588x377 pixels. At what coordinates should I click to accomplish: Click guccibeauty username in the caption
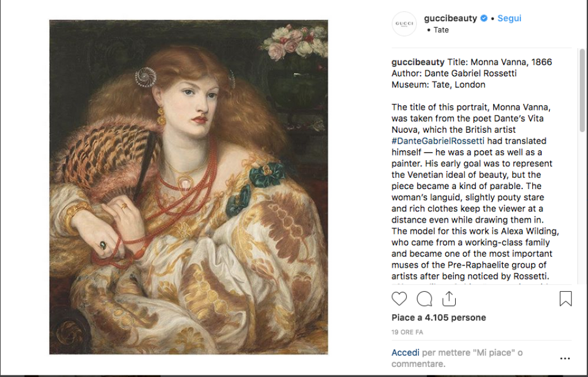pos(418,62)
